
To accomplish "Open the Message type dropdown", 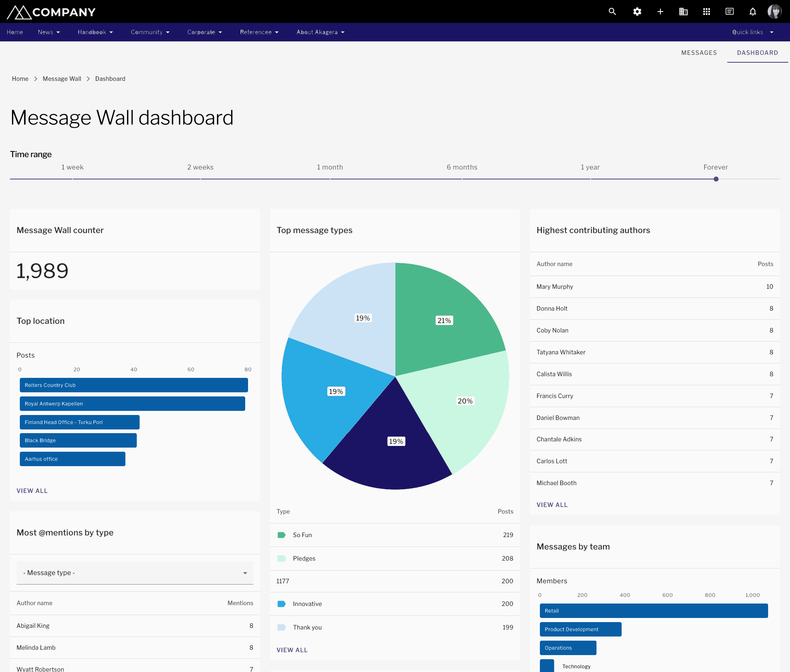I will [x=135, y=573].
